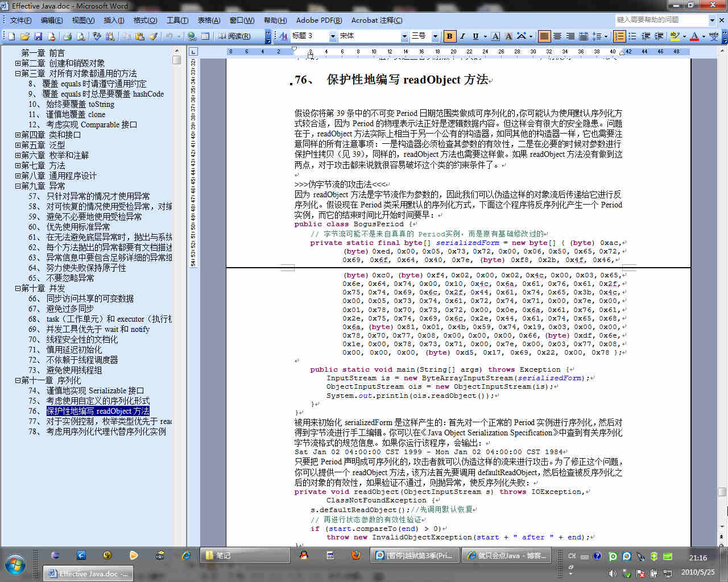Click the character border A icon
The image size is (728, 582).
click(495, 36)
